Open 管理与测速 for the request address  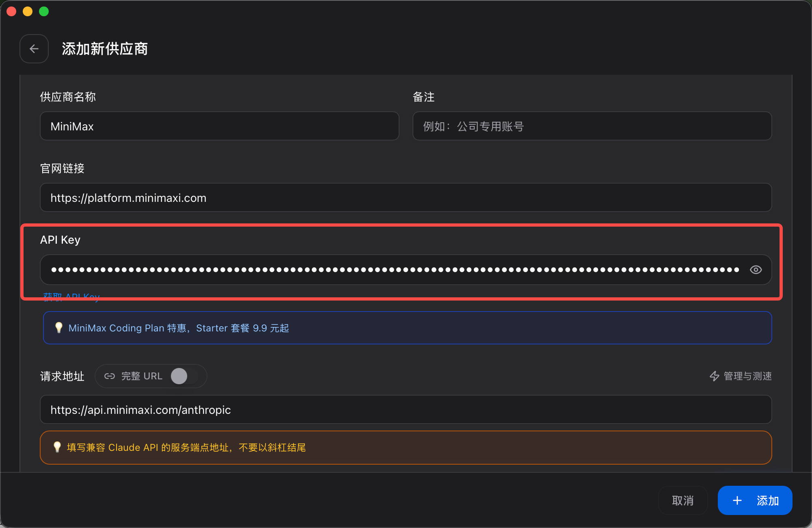coord(741,376)
